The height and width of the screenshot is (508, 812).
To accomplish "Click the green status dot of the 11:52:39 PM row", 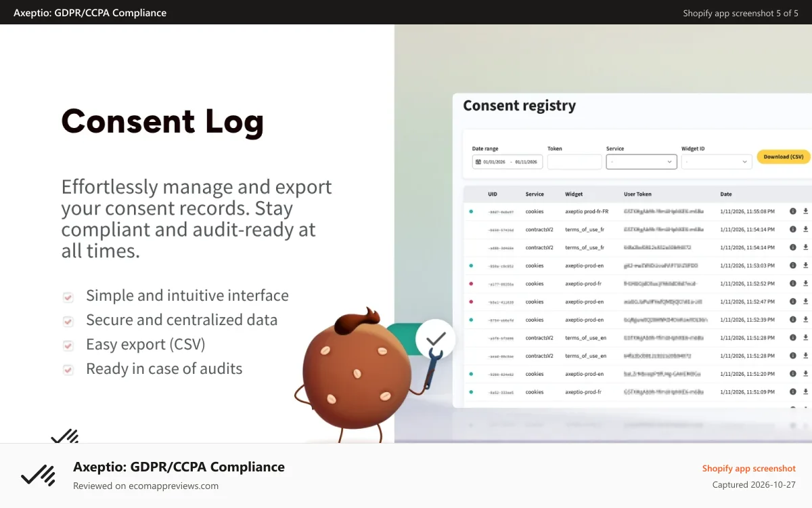I will 471,320.
